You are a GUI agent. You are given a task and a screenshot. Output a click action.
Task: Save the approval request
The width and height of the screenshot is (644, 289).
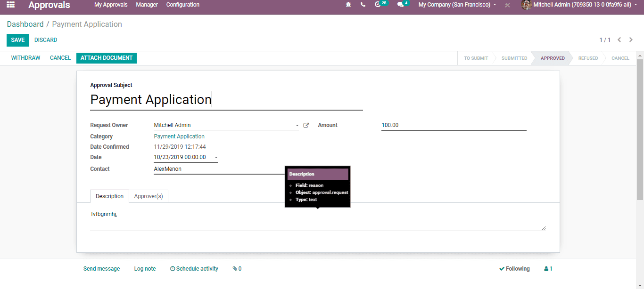coord(17,40)
